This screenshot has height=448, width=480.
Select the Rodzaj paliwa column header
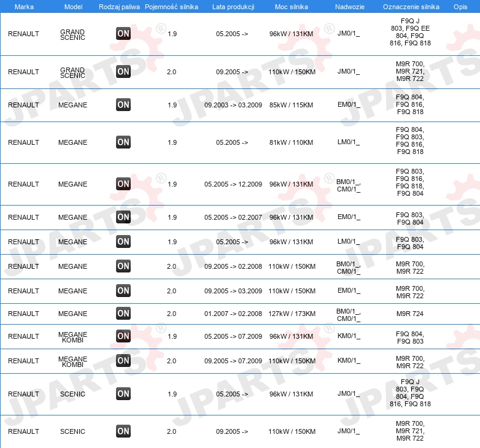(119, 7)
